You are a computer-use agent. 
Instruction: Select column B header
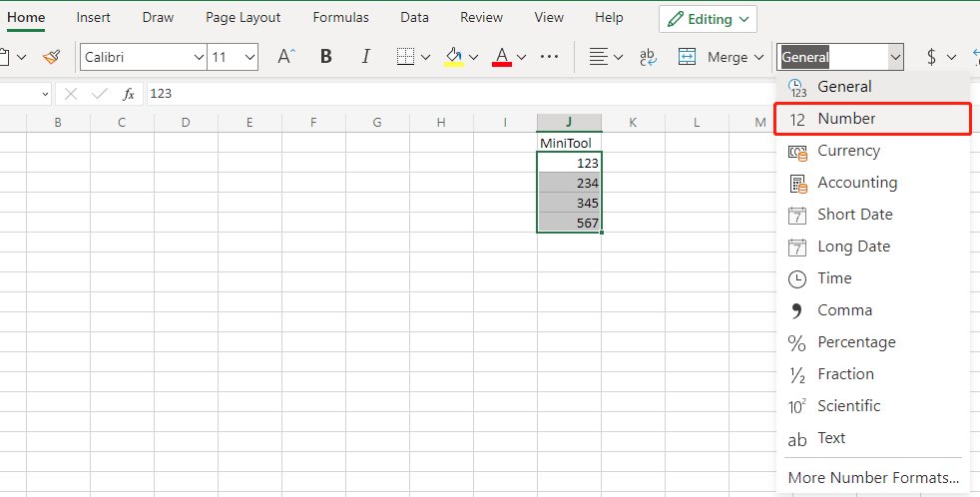[x=58, y=123]
